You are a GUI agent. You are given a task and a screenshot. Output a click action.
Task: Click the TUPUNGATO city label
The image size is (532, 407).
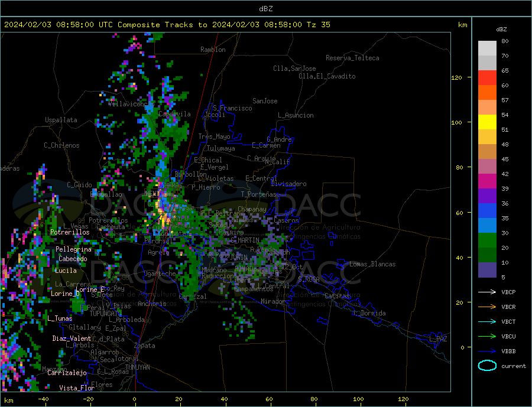pos(106,314)
